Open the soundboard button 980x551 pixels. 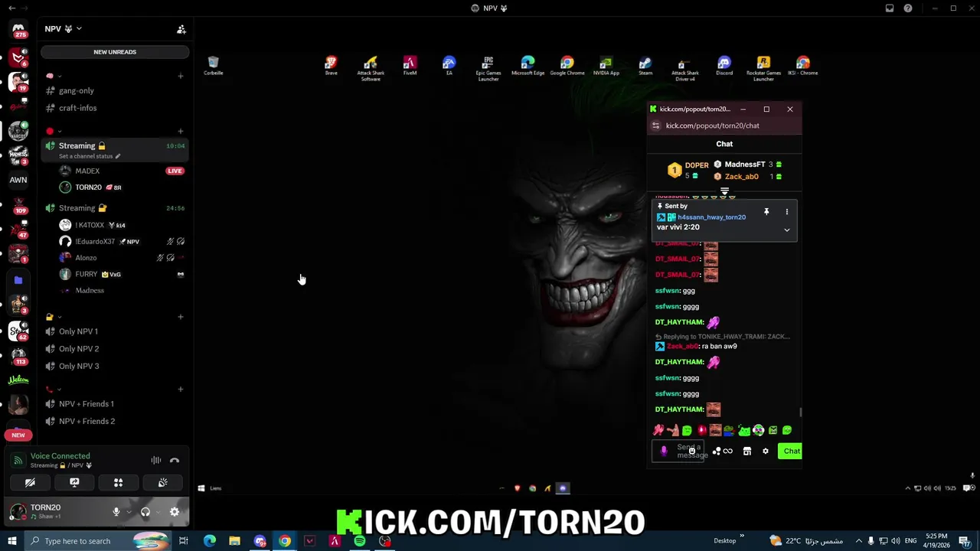coord(163,483)
